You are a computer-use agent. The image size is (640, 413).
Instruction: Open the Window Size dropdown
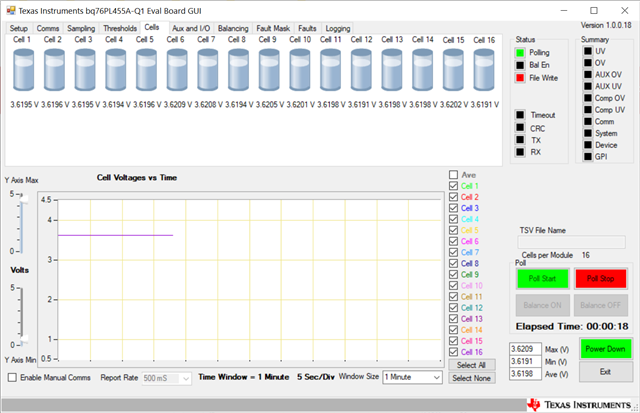[x=412, y=377]
